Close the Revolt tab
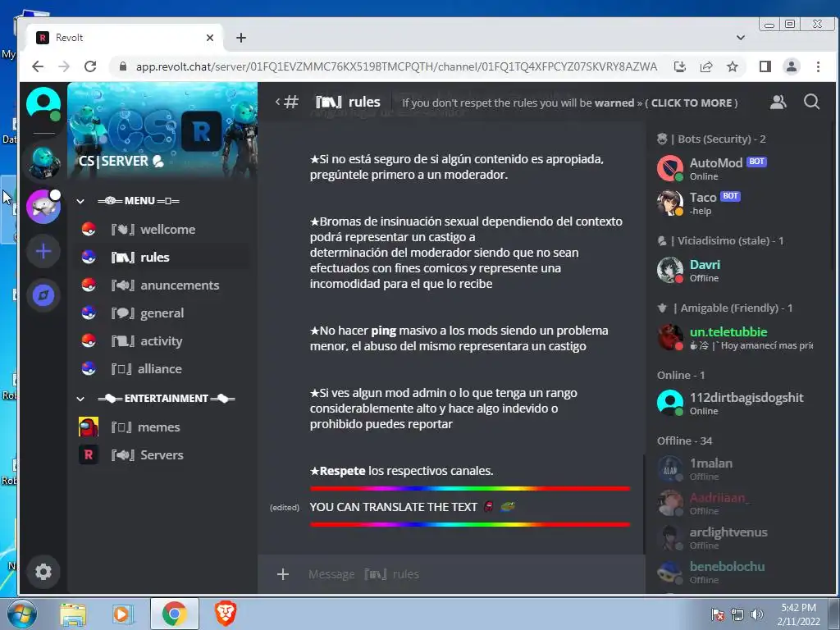 coord(210,38)
